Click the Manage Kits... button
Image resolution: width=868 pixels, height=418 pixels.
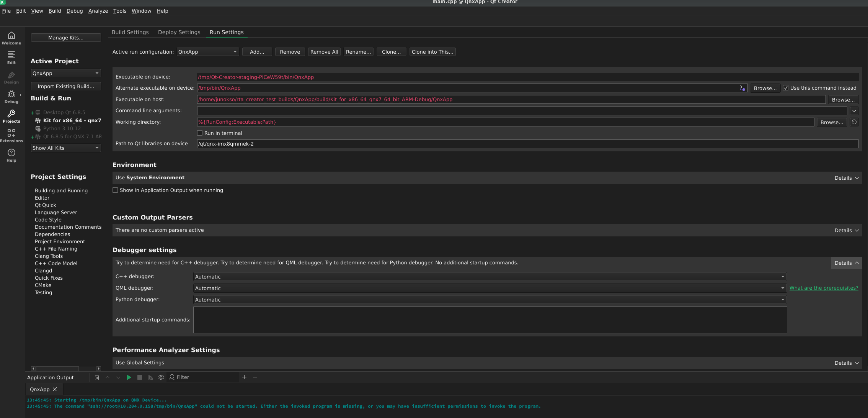pyautogui.click(x=66, y=38)
